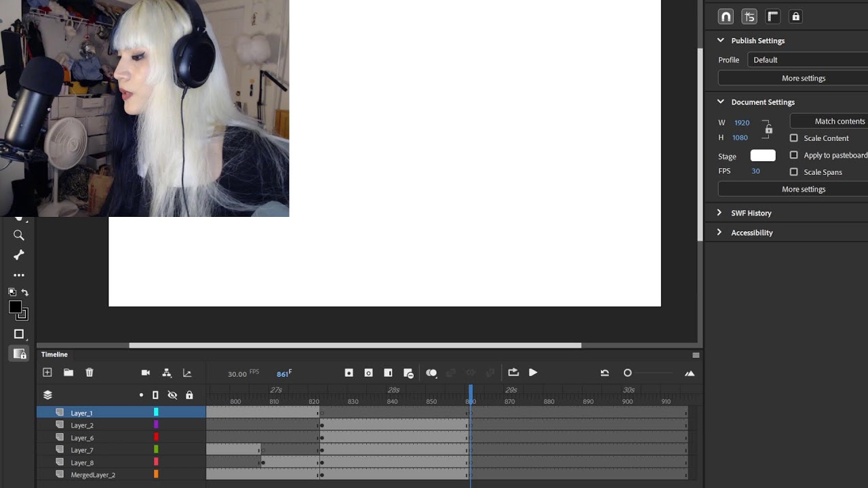
Task: Click the black fill color swatch
Action: point(15,307)
